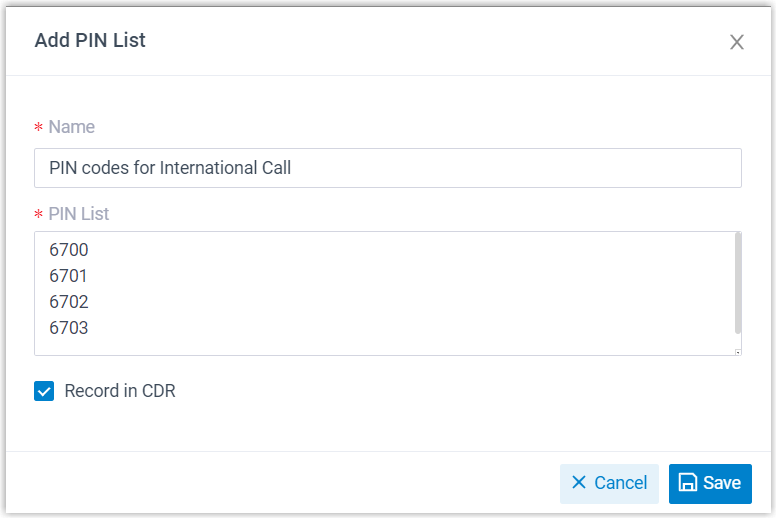Click the red asterisk beside PIN List

[x=39, y=216]
